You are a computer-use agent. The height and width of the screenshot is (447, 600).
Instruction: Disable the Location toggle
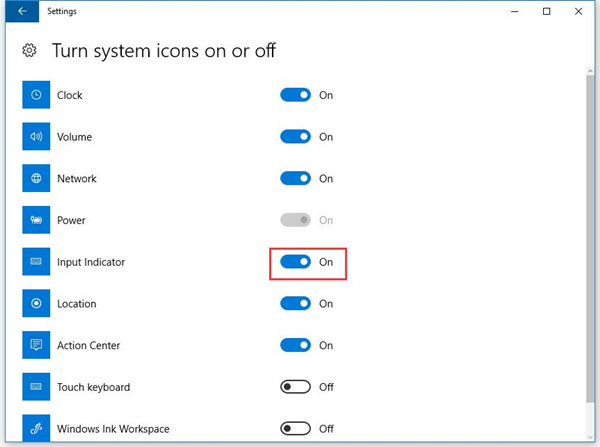(x=295, y=303)
